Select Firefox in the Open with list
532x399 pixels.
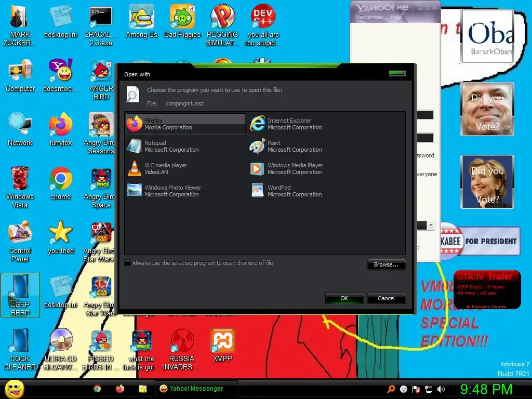pos(185,124)
